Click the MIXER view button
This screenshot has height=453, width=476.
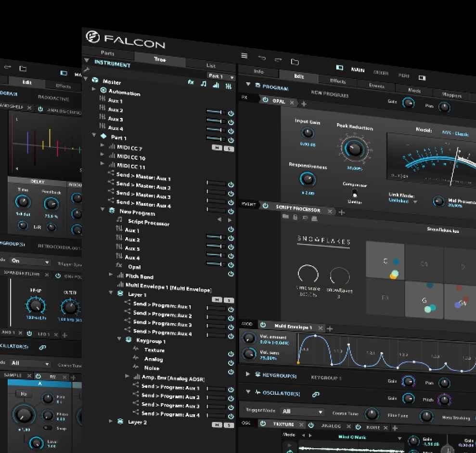click(x=381, y=73)
